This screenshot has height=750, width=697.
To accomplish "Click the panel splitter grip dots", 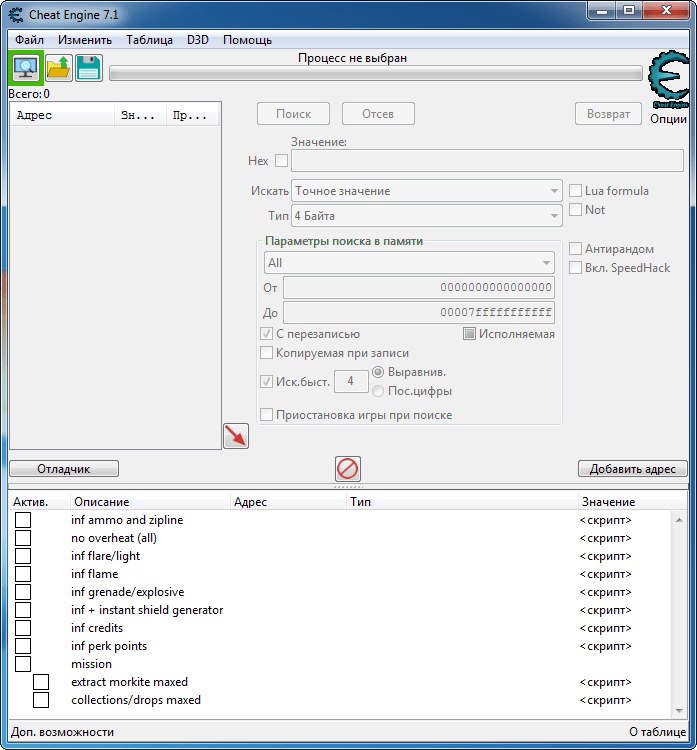I will click(348, 486).
